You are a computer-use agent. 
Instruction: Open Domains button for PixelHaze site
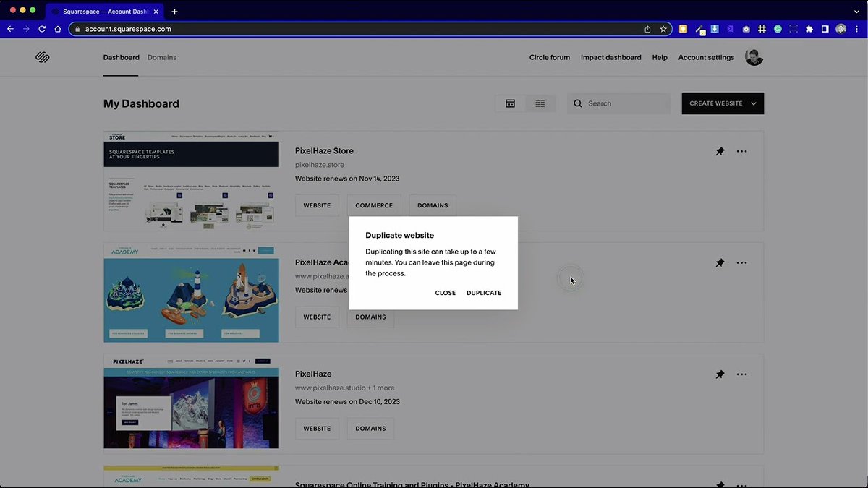tap(370, 428)
